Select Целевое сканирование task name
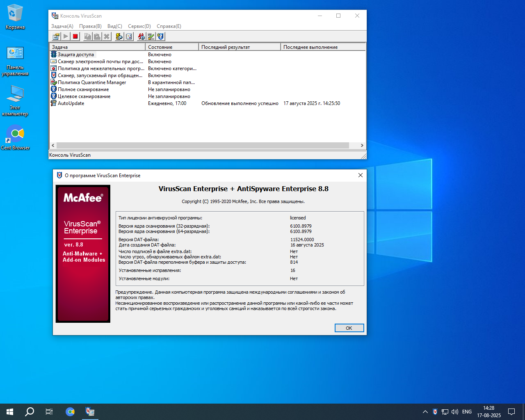Image resolution: width=525 pixels, height=420 pixels. [x=84, y=96]
